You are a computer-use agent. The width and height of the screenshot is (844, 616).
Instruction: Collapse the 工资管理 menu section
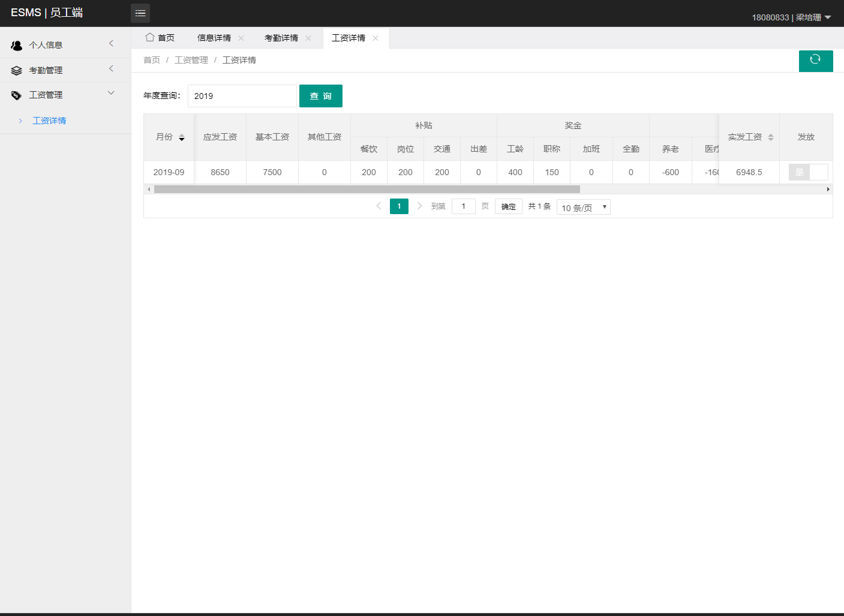62,94
